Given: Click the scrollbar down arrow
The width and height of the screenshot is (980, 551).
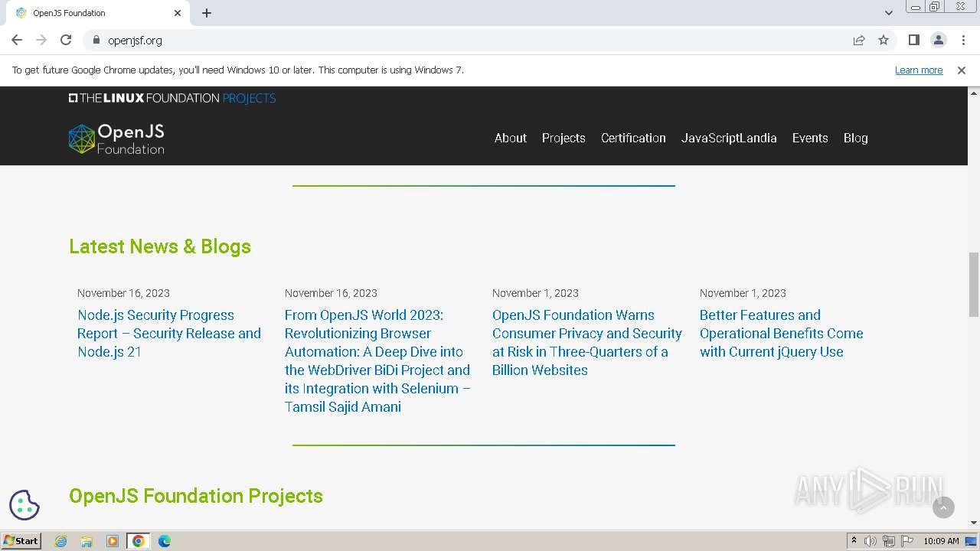Looking at the screenshot, I should point(974,523).
